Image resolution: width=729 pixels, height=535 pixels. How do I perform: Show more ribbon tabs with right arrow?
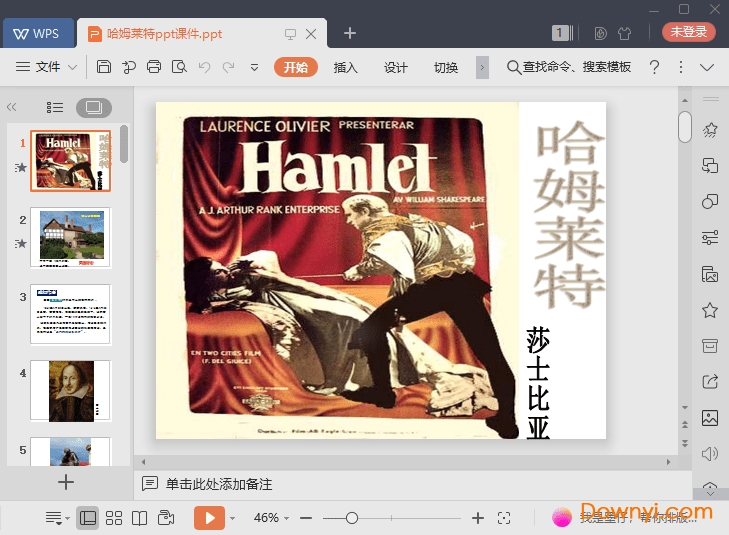tap(482, 67)
